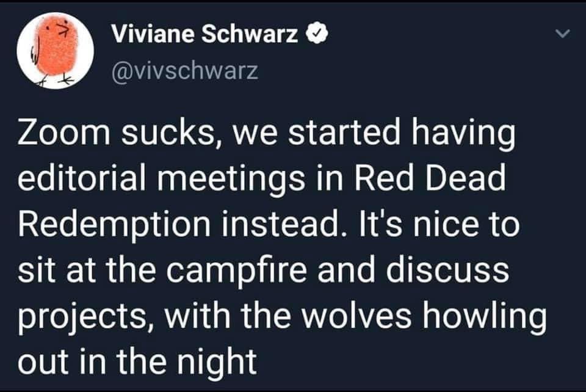Click the word "editorial" in the tweet
The width and height of the screenshot is (586, 392).
point(82,180)
